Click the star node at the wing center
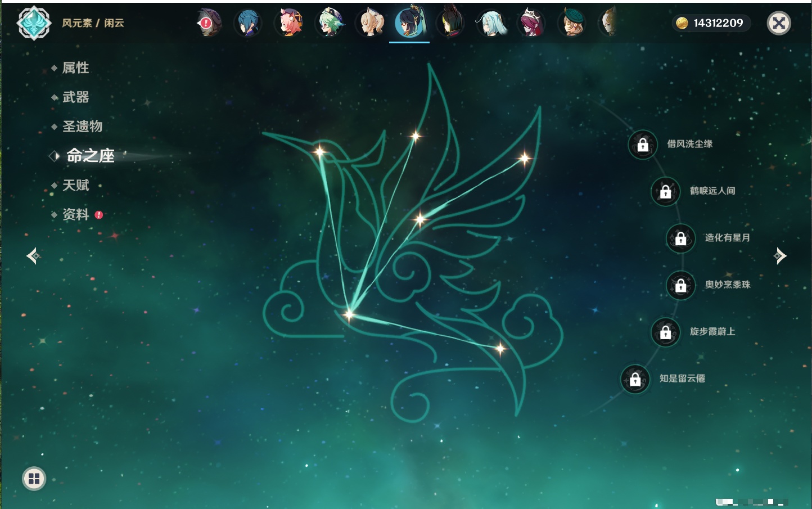 coord(420,219)
